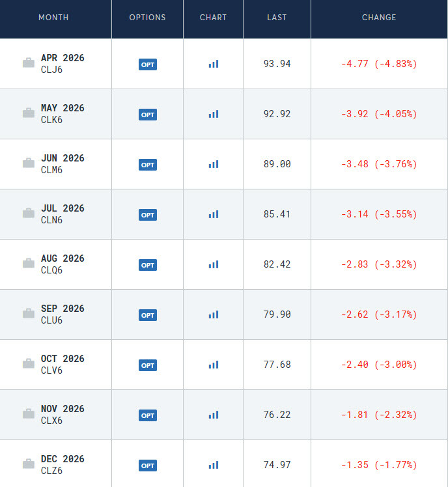The height and width of the screenshot is (487, 448).
Task: Click the CHANGE column header
Action: click(379, 18)
